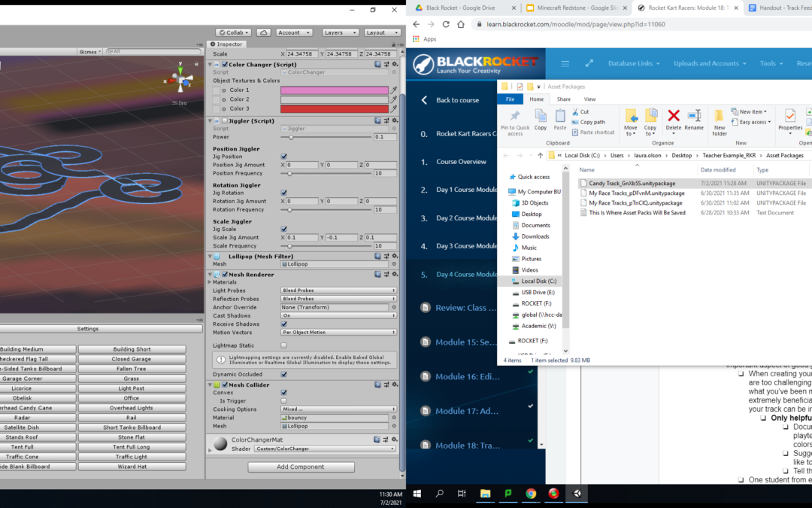The width and height of the screenshot is (812, 508).
Task: Open File Explorer from the taskbar
Action: pyautogui.click(x=485, y=494)
